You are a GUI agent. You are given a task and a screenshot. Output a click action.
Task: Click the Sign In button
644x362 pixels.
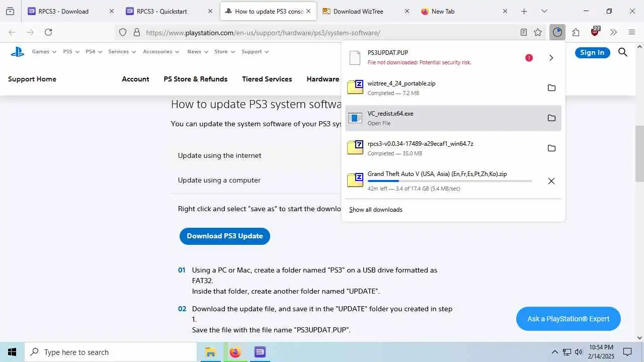(x=592, y=52)
